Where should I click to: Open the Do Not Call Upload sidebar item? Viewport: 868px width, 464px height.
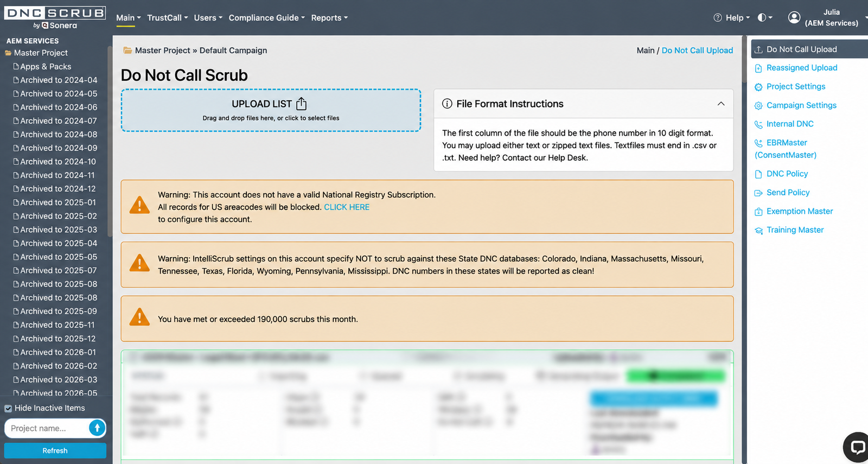(x=809, y=49)
